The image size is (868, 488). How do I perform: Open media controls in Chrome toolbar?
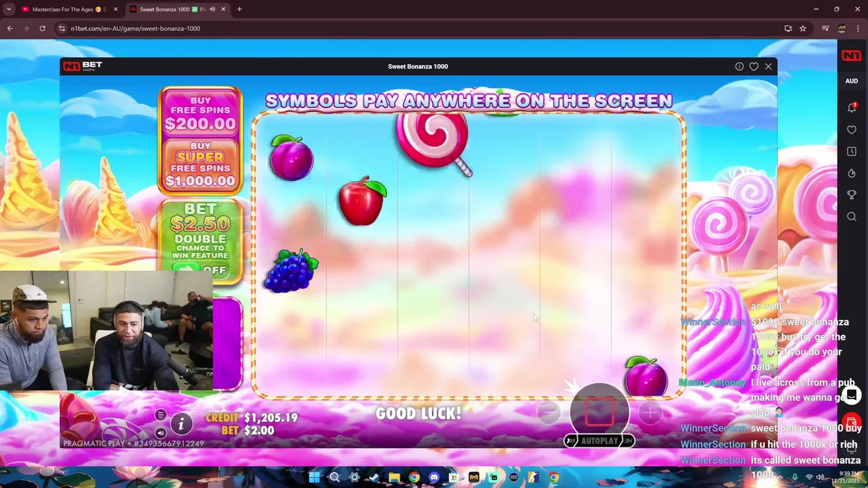pyautogui.click(x=825, y=28)
